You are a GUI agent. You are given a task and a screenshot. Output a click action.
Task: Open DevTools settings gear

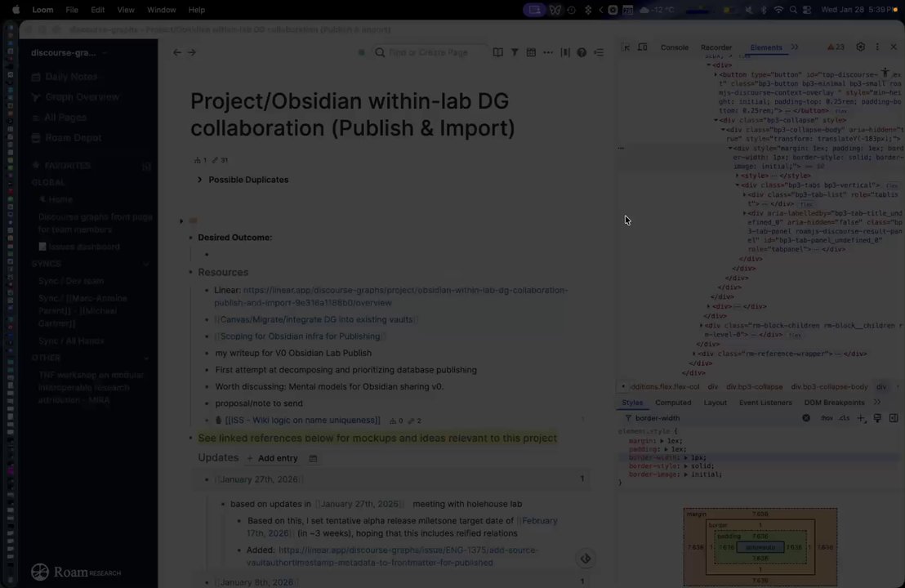pyautogui.click(x=861, y=47)
